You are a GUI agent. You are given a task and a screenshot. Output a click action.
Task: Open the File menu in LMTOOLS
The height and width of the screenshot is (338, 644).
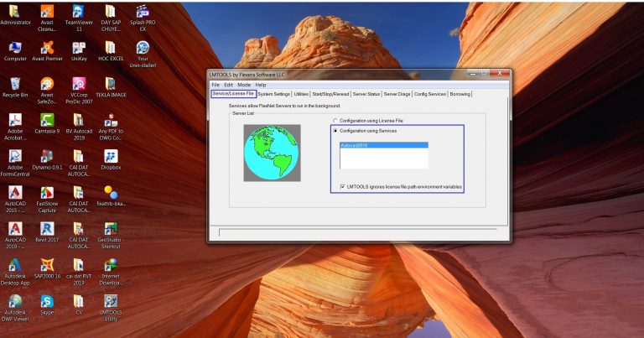[216, 85]
